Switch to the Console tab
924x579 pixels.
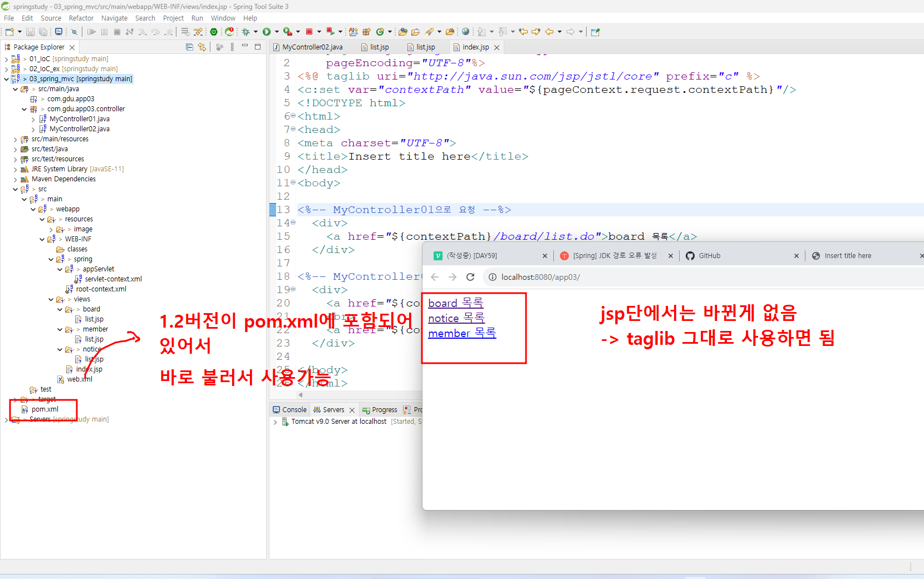289,410
